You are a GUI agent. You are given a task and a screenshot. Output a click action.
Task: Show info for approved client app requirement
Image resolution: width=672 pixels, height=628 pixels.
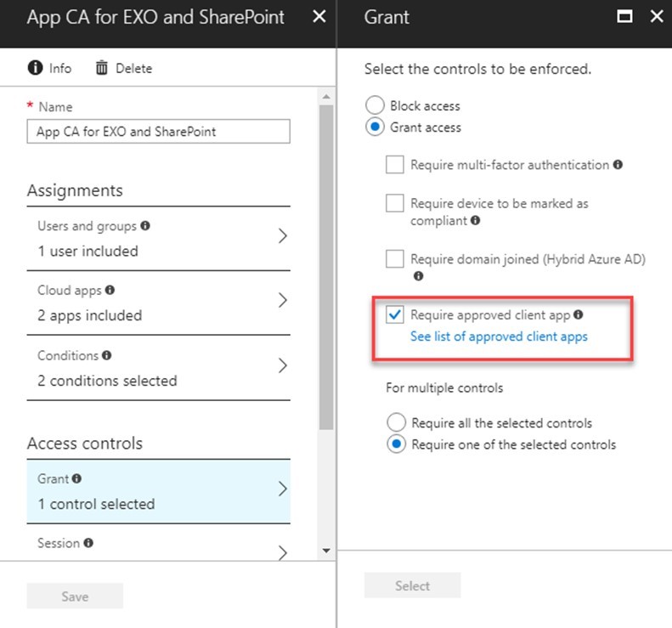(x=579, y=314)
